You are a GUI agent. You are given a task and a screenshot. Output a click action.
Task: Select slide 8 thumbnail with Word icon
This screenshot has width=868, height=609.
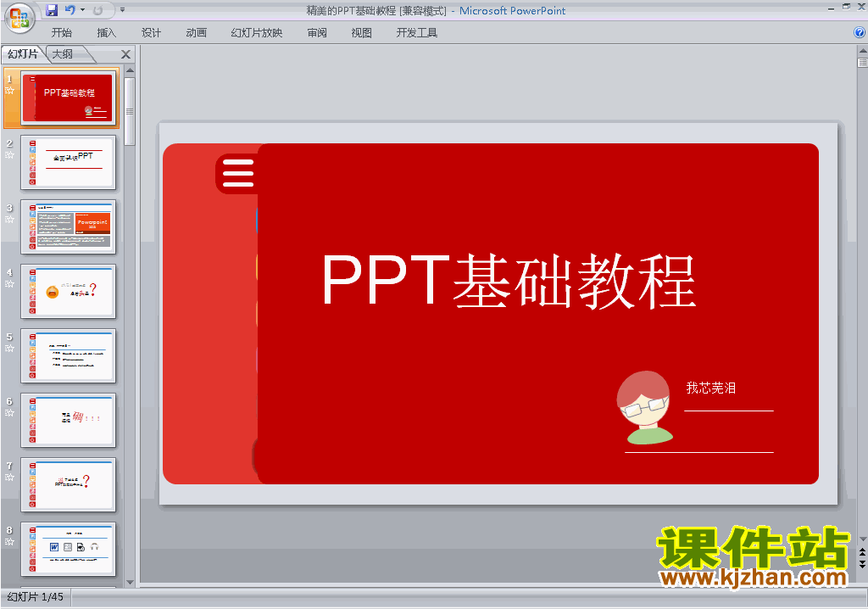[x=68, y=549]
